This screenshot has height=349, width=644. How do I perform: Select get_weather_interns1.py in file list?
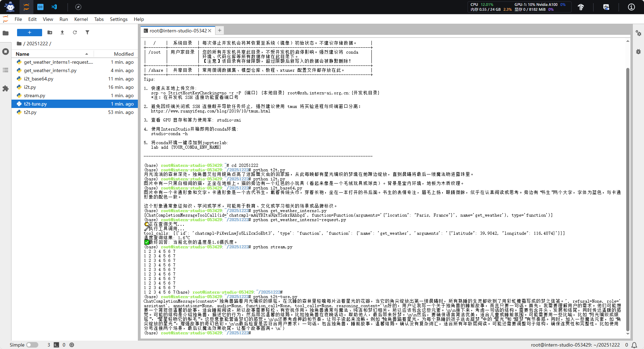tap(50, 70)
